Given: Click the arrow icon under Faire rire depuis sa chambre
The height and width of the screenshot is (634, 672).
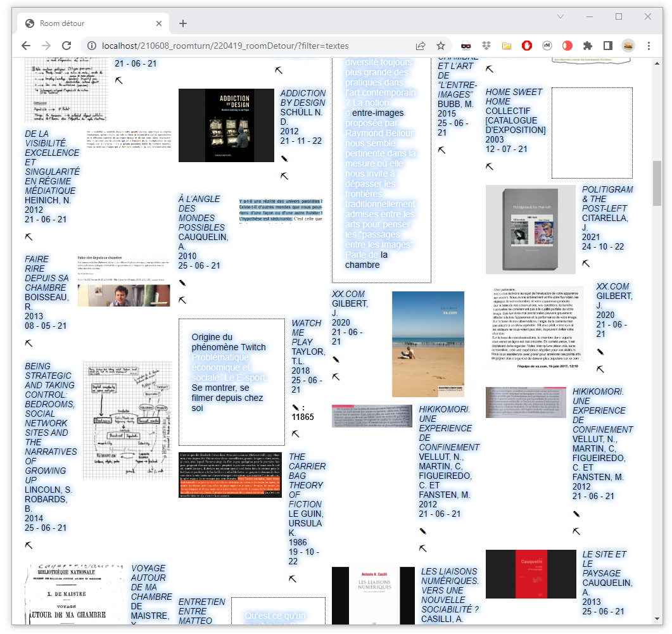Looking at the screenshot, I should [29, 343].
